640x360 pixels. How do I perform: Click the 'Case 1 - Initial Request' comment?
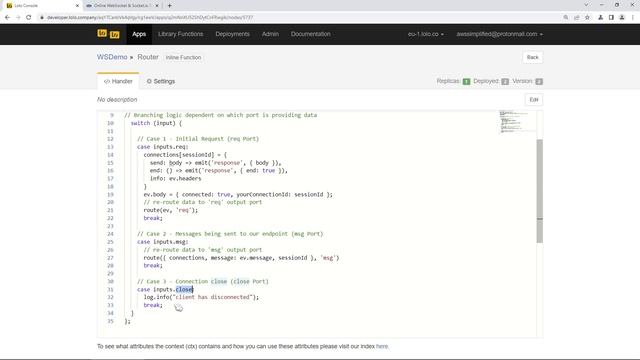(198, 139)
